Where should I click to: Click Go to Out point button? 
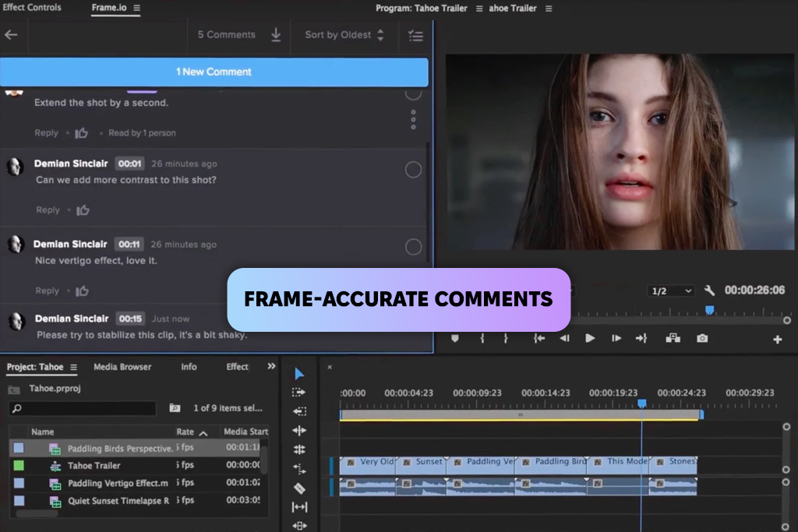641,338
